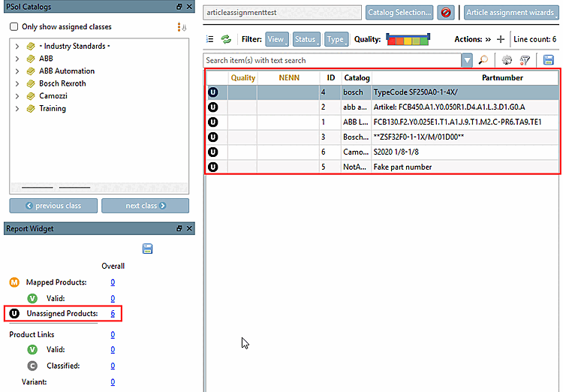Viewport: 563px width, 392px height.
Task: Select row **ZSF32F0-1-1X/M/01D00**
Action: click(382, 137)
